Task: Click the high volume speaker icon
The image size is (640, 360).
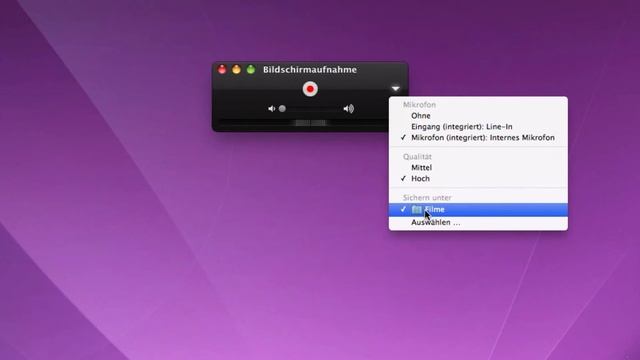Action: pyautogui.click(x=349, y=109)
